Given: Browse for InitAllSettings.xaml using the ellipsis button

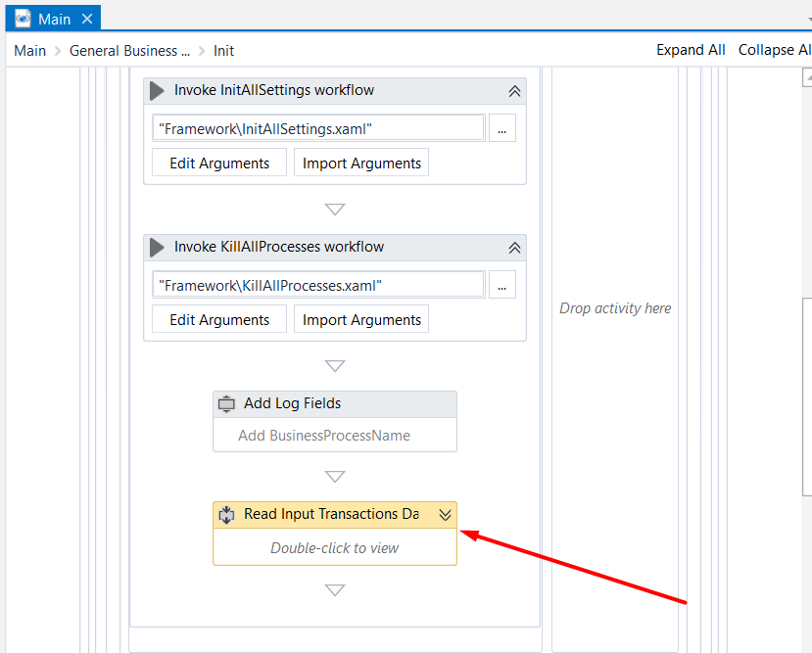Looking at the screenshot, I should click(x=502, y=129).
